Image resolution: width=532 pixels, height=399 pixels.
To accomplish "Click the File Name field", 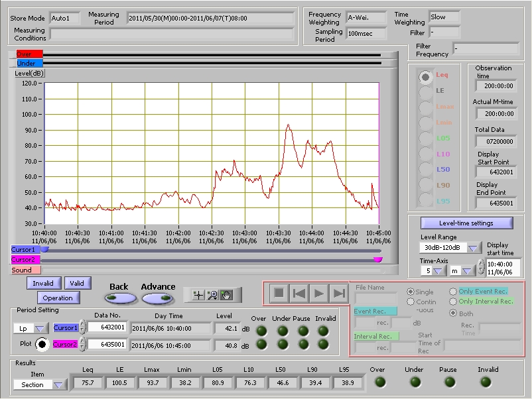I will coord(375,298).
